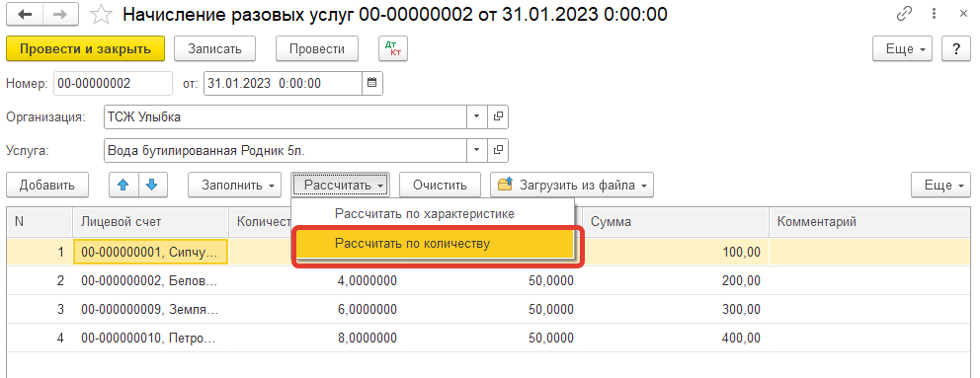The image size is (980, 378).
Task: Select account cell 00-000000009, Земля…
Action: tap(150, 309)
